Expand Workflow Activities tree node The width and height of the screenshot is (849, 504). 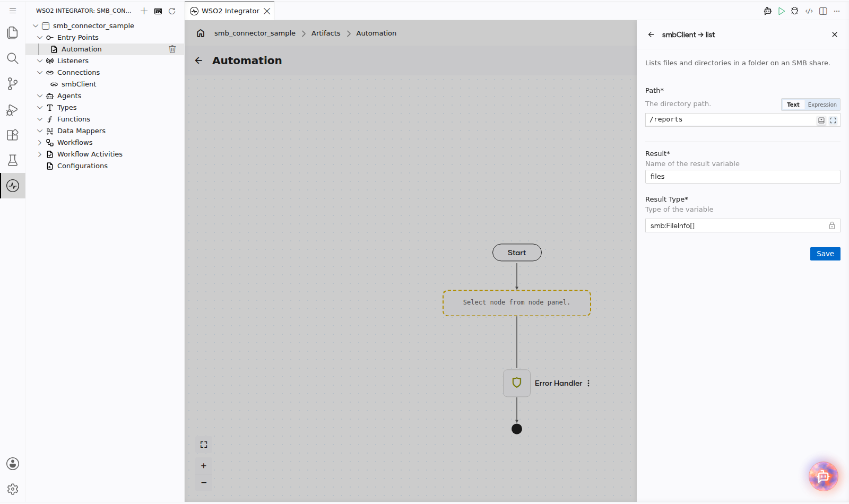40,154
